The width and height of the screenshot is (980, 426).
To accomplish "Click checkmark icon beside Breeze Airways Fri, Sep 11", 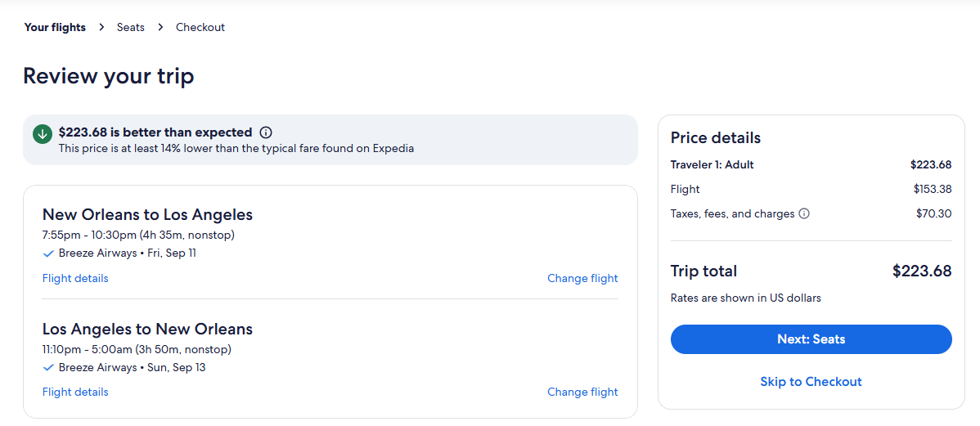I will pos(48,253).
